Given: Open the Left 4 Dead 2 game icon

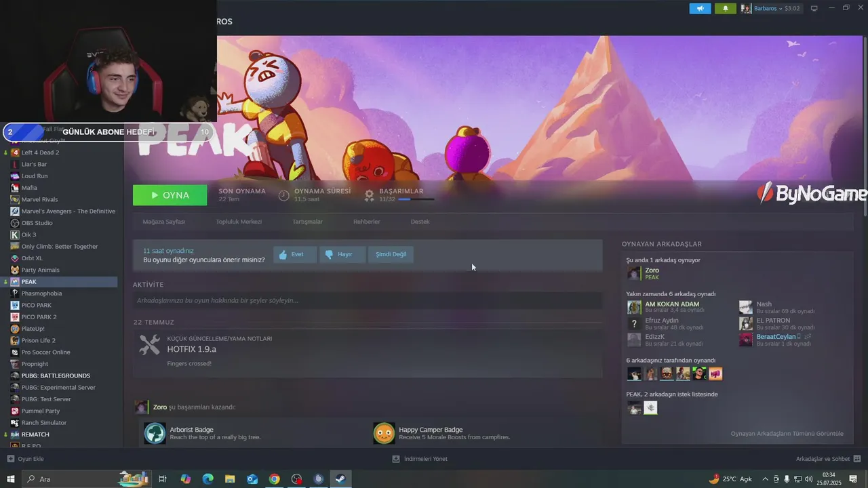Looking at the screenshot, I should coord(15,152).
